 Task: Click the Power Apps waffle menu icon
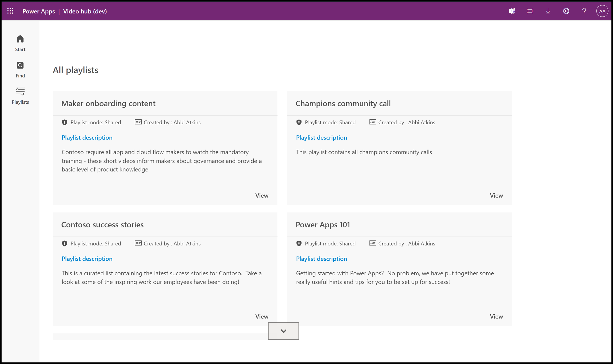tap(10, 11)
